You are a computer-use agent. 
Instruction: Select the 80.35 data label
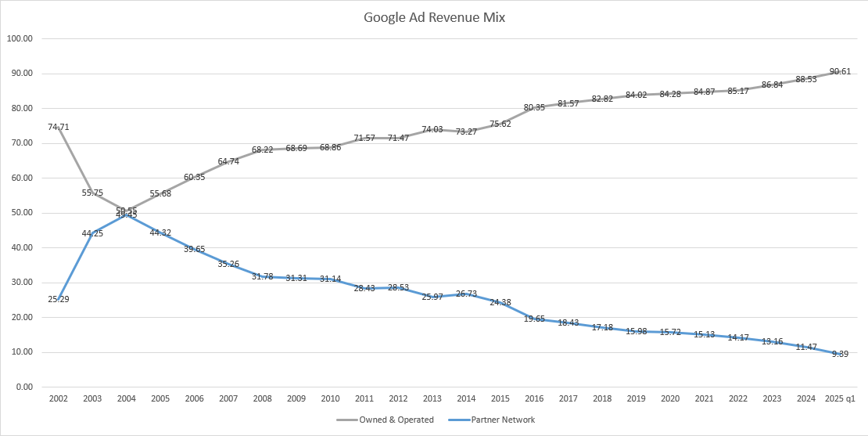pos(534,107)
